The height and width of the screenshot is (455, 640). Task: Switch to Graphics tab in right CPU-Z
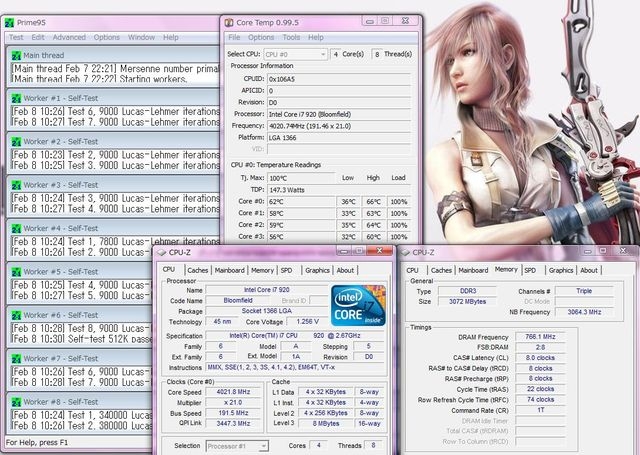tap(561, 270)
